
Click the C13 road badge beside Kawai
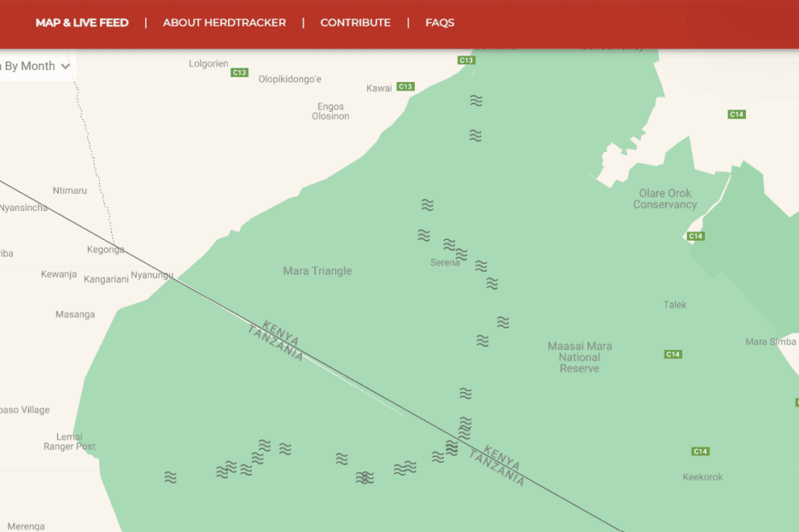point(405,87)
